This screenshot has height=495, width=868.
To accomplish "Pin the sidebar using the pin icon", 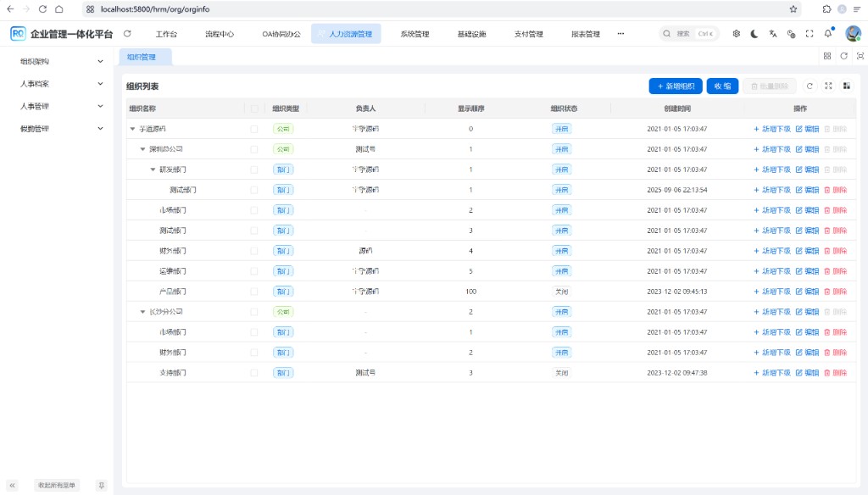I will pyautogui.click(x=101, y=485).
